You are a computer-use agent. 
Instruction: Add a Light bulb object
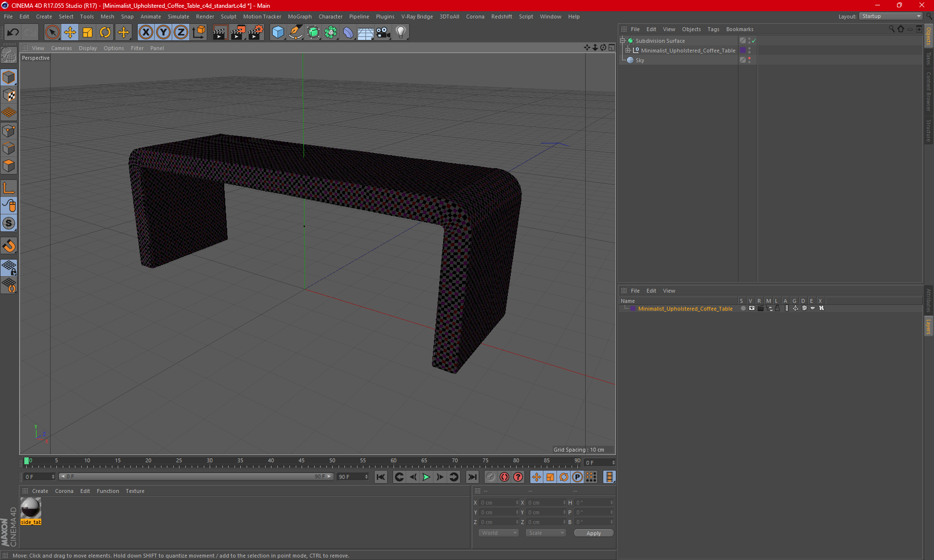(401, 33)
